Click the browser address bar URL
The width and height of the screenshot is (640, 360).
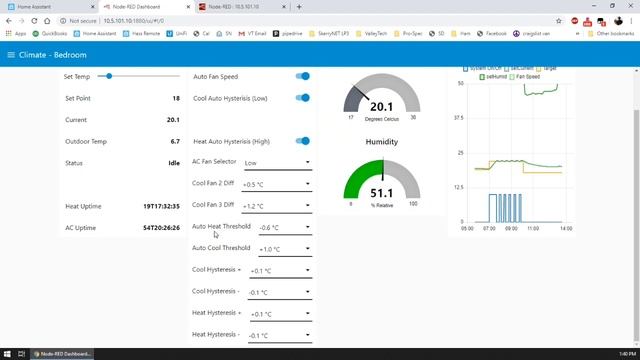133,21
